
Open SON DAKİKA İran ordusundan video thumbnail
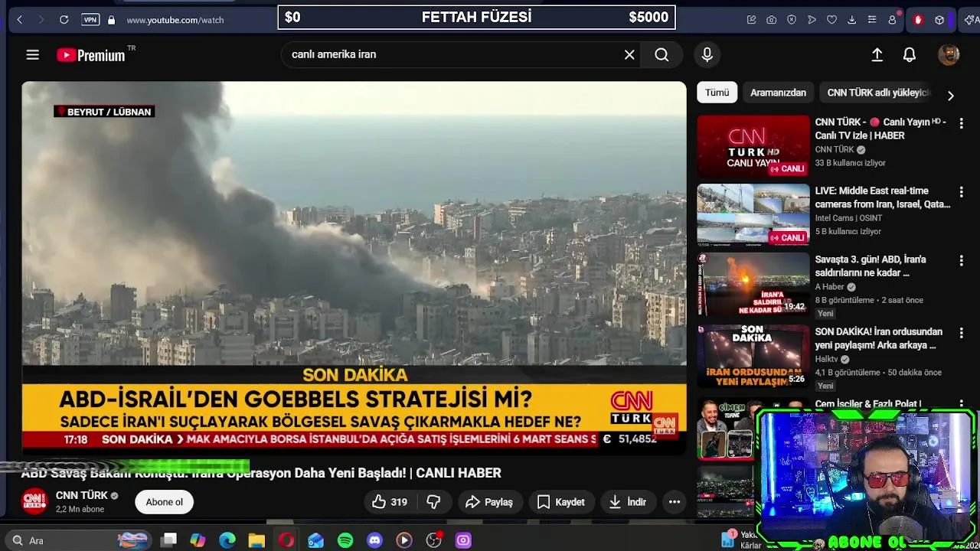pos(753,356)
